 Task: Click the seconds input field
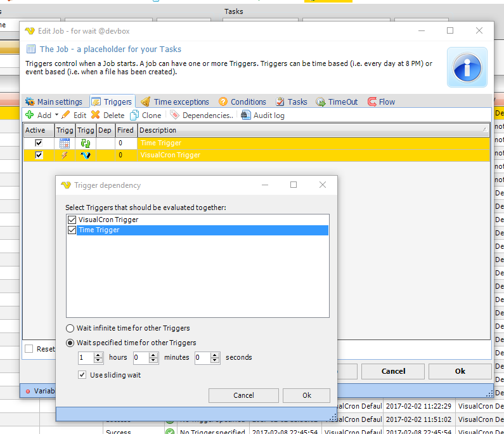pos(203,358)
